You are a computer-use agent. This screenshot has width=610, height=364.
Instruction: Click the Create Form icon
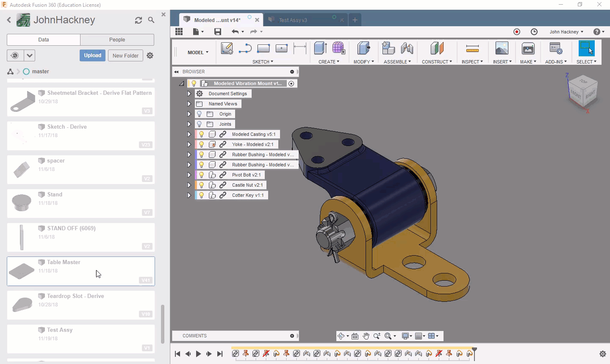pos(338,48)
